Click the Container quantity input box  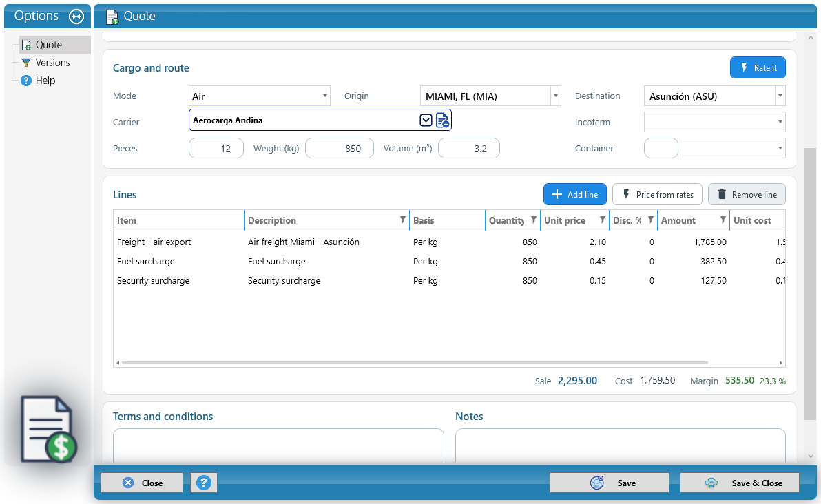[661, 148]
